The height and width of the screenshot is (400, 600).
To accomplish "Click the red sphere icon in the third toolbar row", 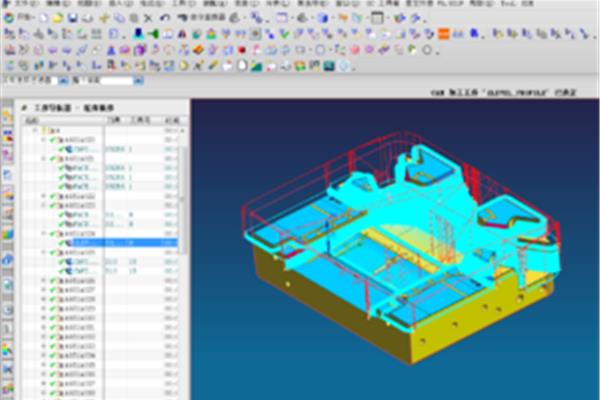I will click(x=242, y=50).
